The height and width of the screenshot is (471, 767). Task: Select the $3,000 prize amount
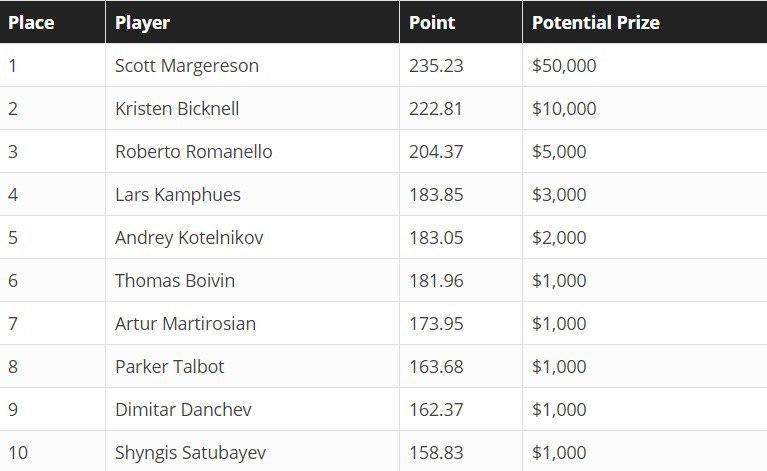pyautogui.click(x=559, y=195)
